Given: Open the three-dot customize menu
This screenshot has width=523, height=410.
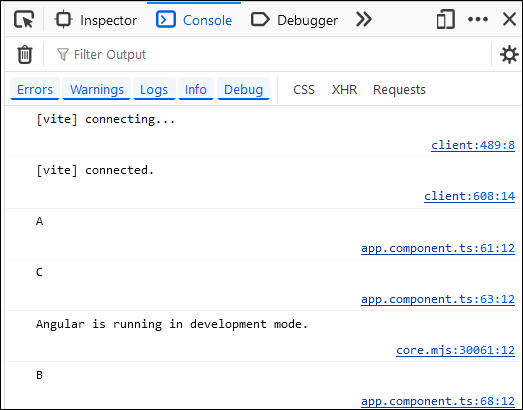Looking at the screenshot, I should click(478, 19).
